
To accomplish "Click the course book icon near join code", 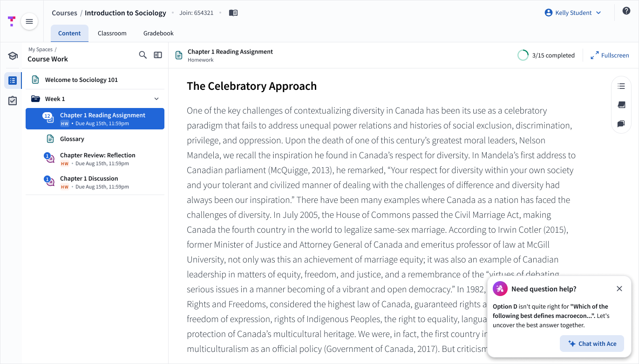I will coord(233,13).
